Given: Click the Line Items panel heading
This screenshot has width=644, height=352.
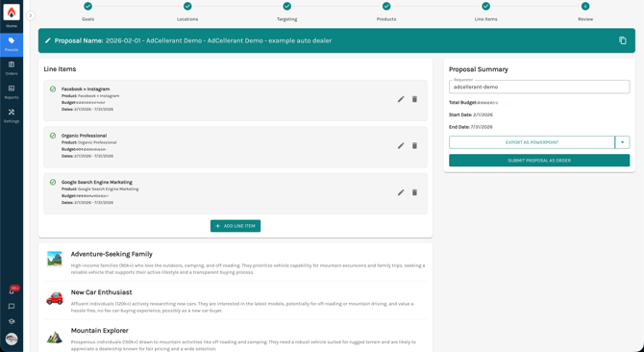Looking at the screenshot, I should (x=60, y=69).
